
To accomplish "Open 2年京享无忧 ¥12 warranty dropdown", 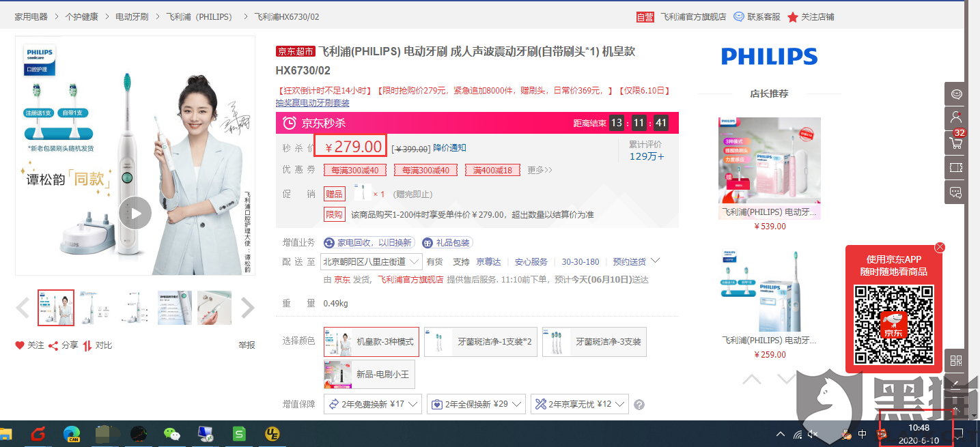I will (579, 404).
